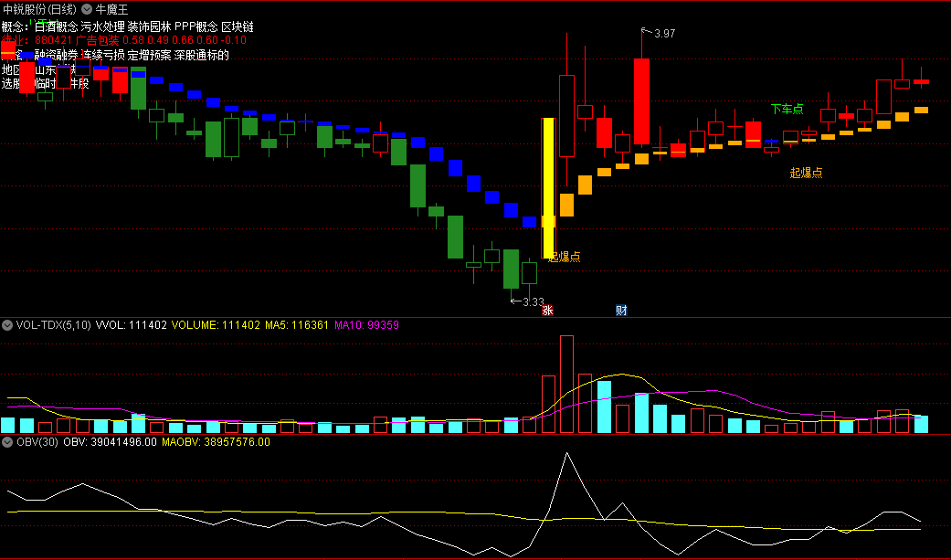The width and height of the screenshot is (951, 560).
Task: Expand the OBV(30) indicator chevron
Action: click(x=7, y=442)
